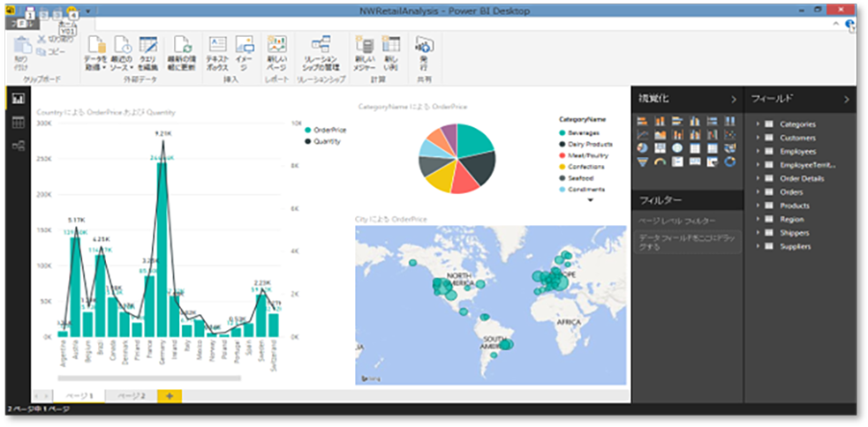Select the 100% stacked bar chart visualization
The image size is (868, 427).
713,121
